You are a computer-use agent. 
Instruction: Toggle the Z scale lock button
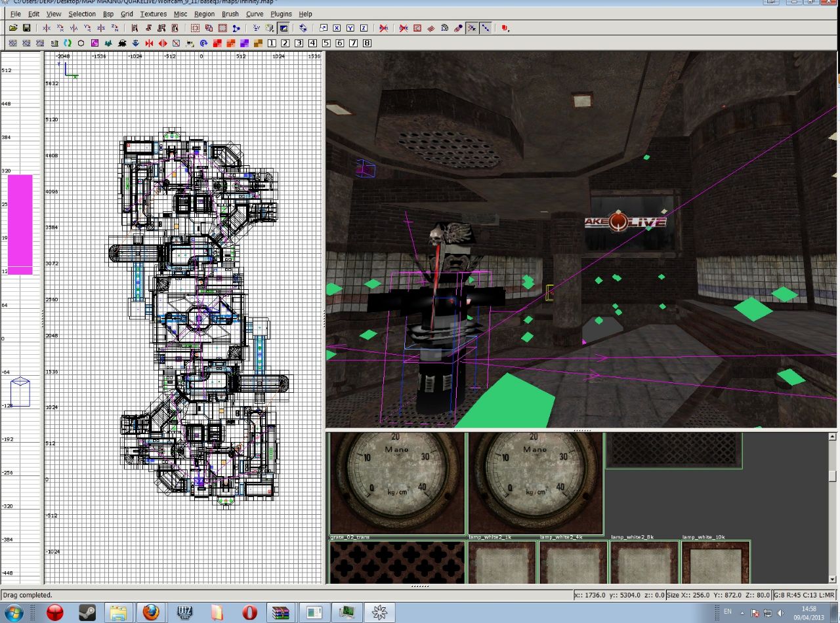(364, 28)
